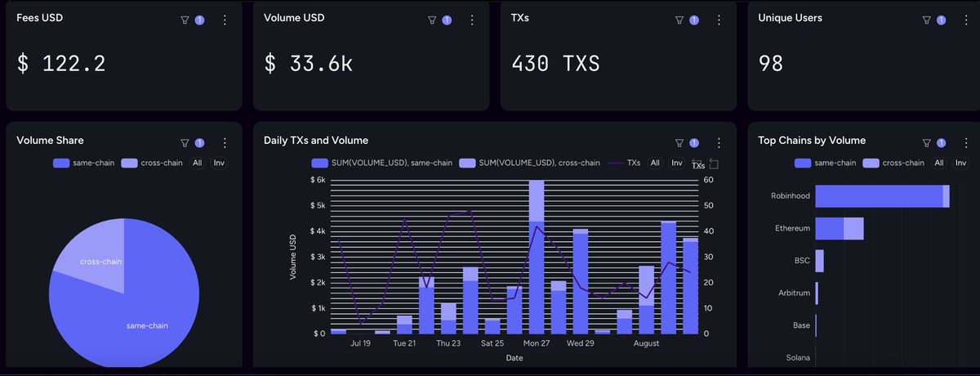Open the filter icon on Fees USD card
This screenshot has height=376, width=980.
point(185,20)
